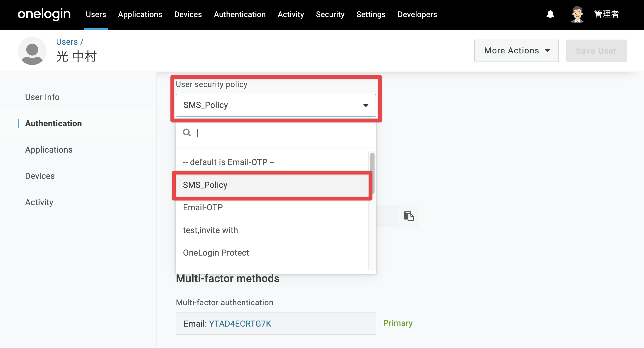644x348 pixels.
Task: Select the User Info sidebar tab
Action: 42,97
